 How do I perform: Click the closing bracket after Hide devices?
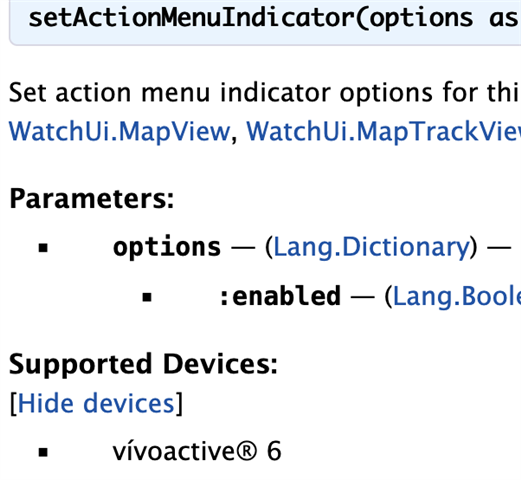[x=179, y=404]
